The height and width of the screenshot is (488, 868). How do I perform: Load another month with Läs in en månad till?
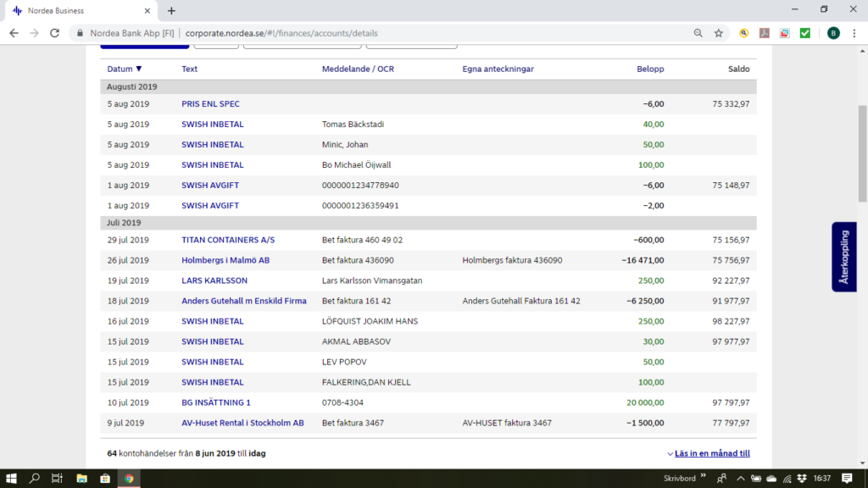(712, 454)
